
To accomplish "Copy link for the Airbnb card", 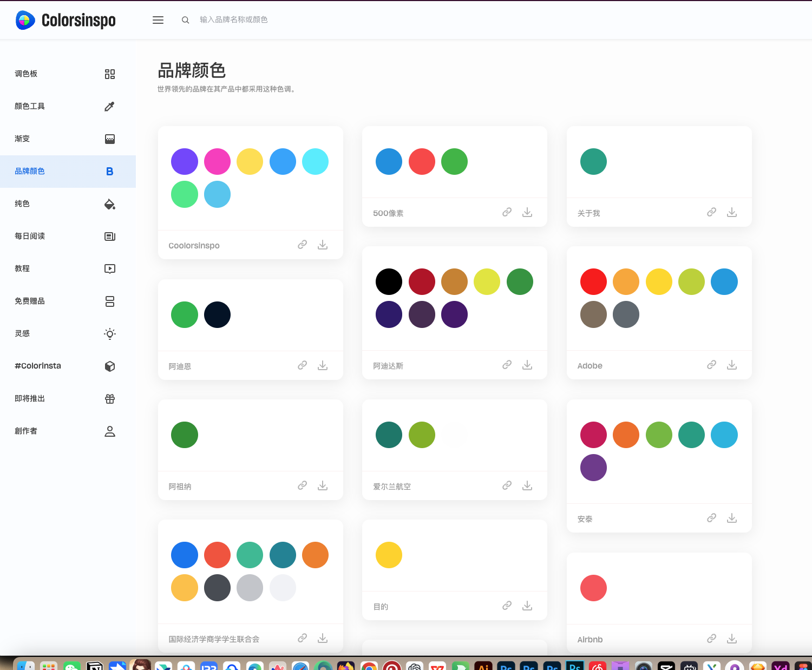I will pos(711,639).
